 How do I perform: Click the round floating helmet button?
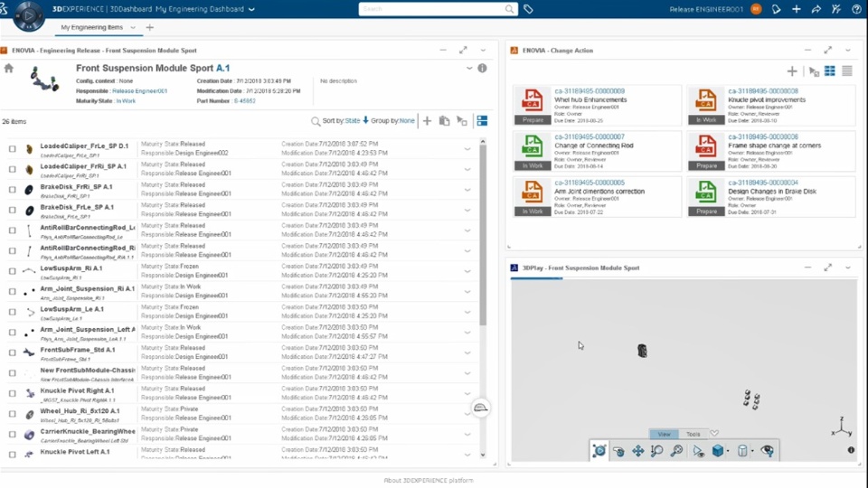point(480,408)
